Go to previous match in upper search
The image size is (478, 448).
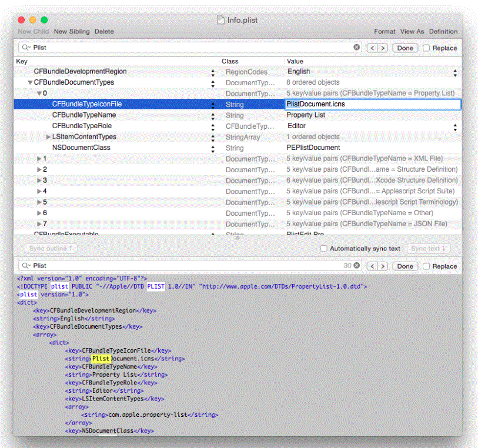click(x=372, y=48)
